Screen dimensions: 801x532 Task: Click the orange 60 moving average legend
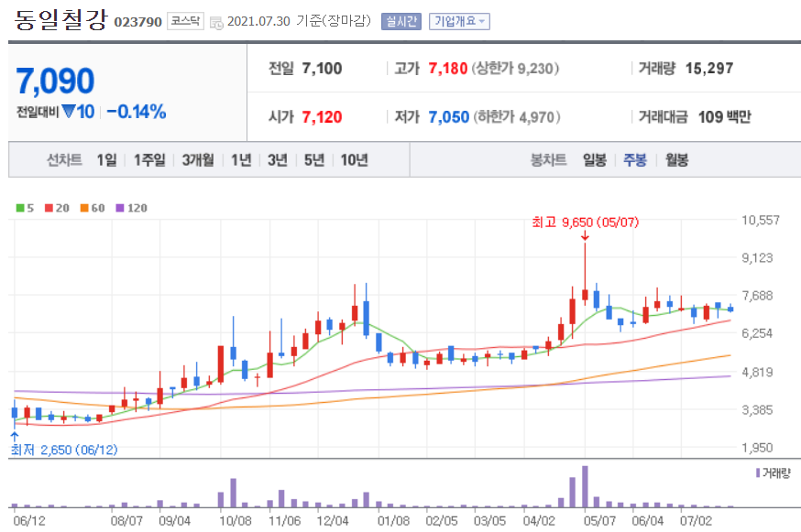(x=93, y=208)
